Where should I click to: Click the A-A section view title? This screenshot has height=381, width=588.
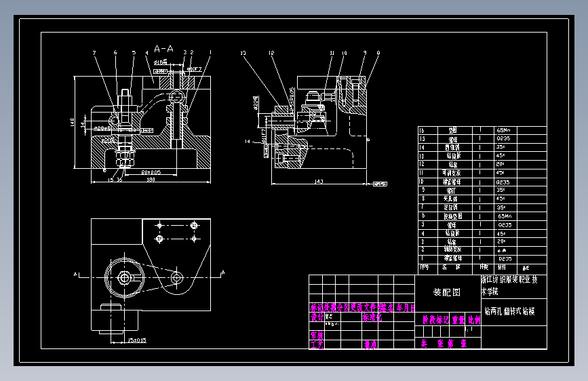164,49
